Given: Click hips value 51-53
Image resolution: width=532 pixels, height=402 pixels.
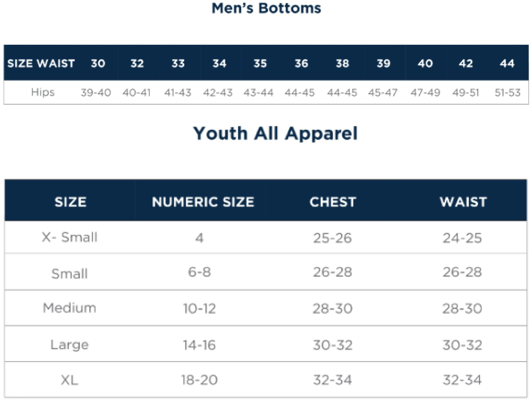Looking at the screenshot, I should 507,92.
